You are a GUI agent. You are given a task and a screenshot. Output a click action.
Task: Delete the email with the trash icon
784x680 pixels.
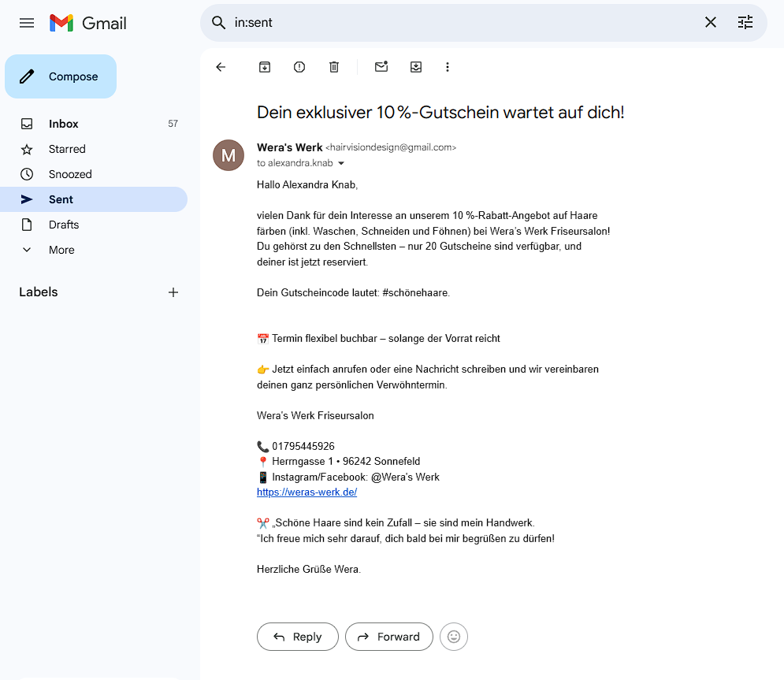coord(334,67)
